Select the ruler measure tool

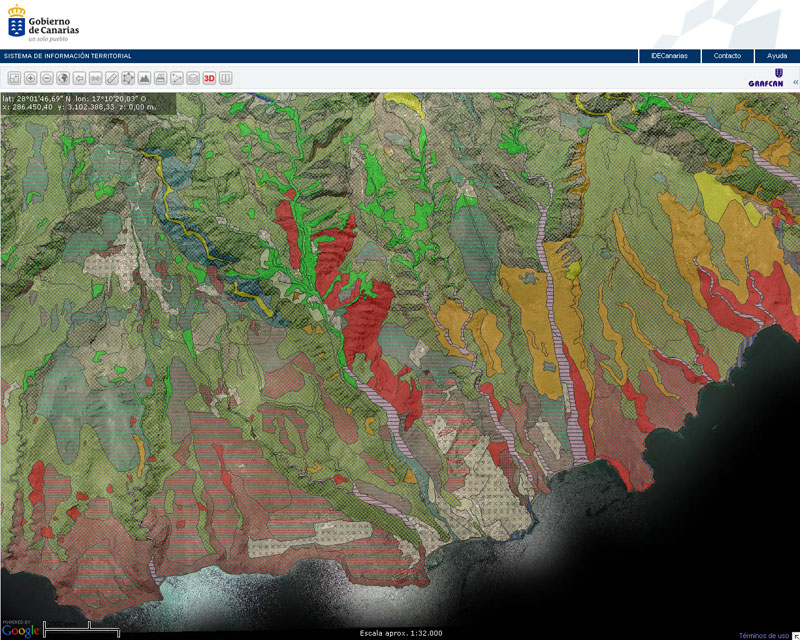click(x=112, y=78)
